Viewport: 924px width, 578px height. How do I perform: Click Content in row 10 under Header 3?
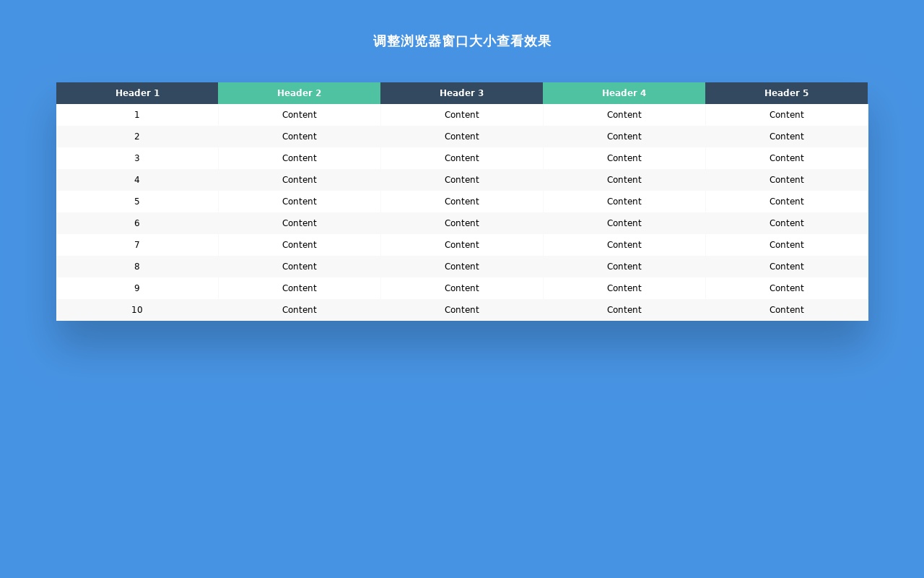tap(462, 310)
